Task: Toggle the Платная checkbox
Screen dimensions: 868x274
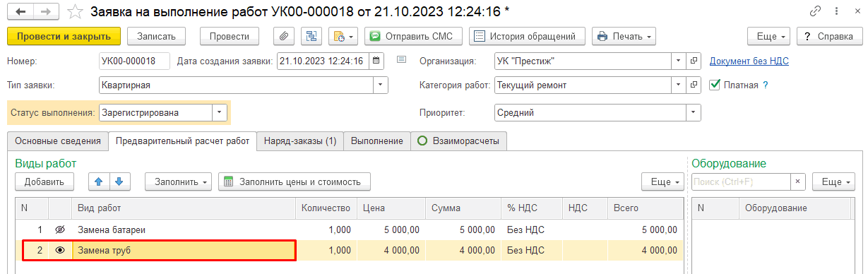Action: tap(715, 85)
